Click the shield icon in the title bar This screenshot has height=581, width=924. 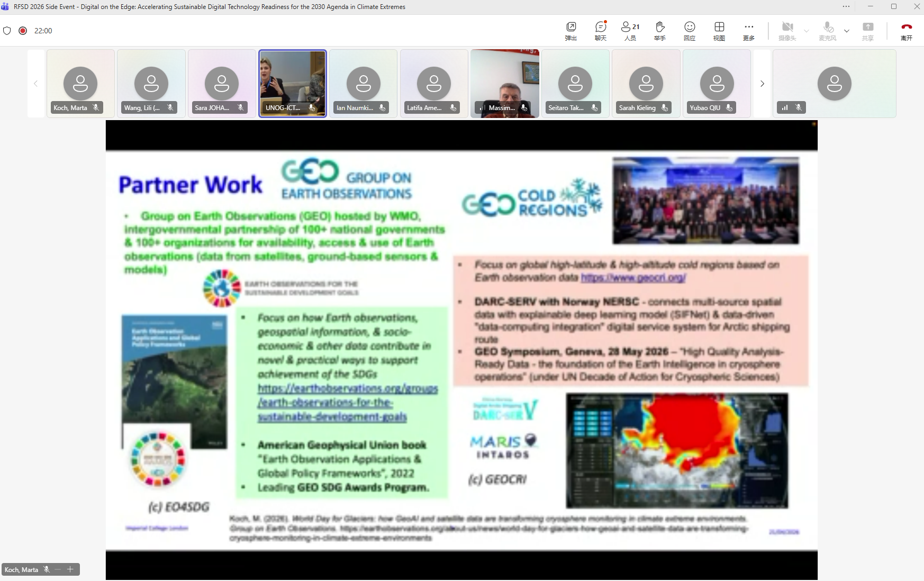coord(7,31)
